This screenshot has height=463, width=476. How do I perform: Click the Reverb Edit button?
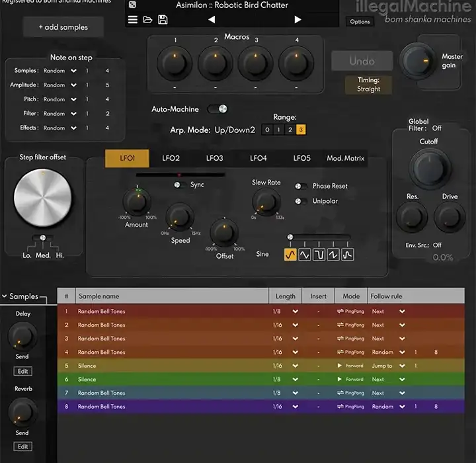22,446
